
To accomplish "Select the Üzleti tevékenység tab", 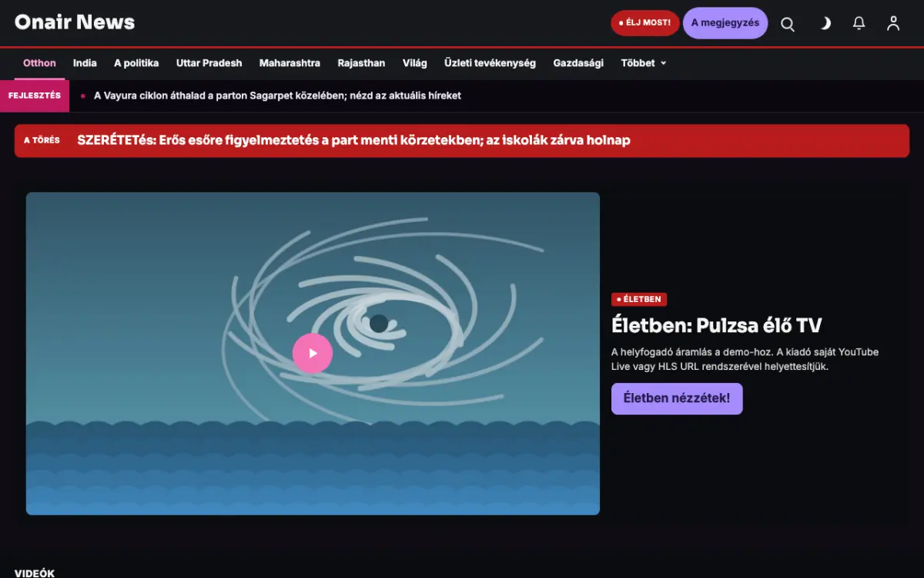I will (490, 63).
